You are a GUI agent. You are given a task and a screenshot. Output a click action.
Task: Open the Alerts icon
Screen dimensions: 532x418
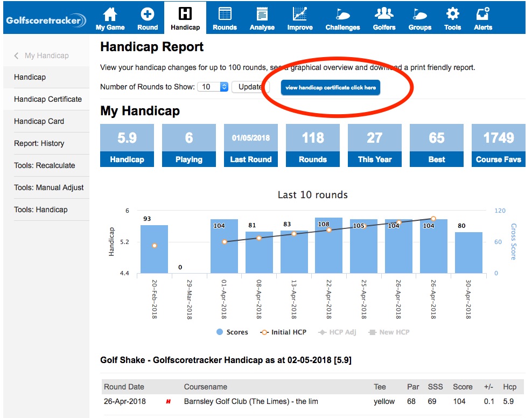[x=483, y=15]
